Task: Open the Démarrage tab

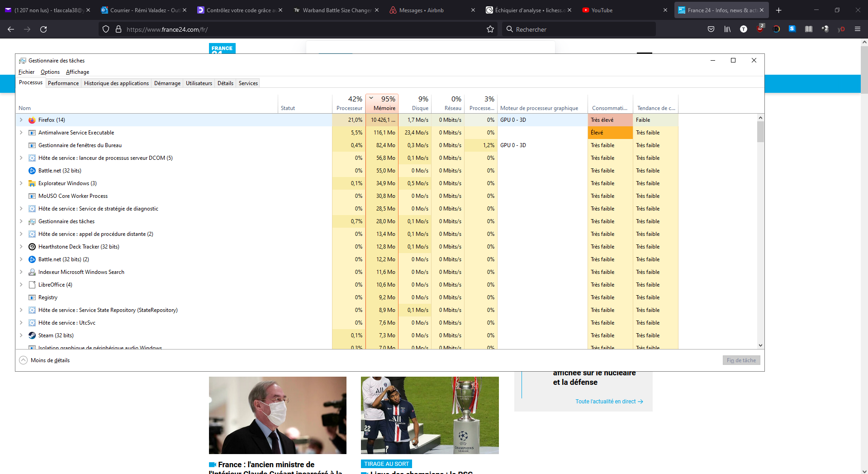Action: (x=167, y=83)
